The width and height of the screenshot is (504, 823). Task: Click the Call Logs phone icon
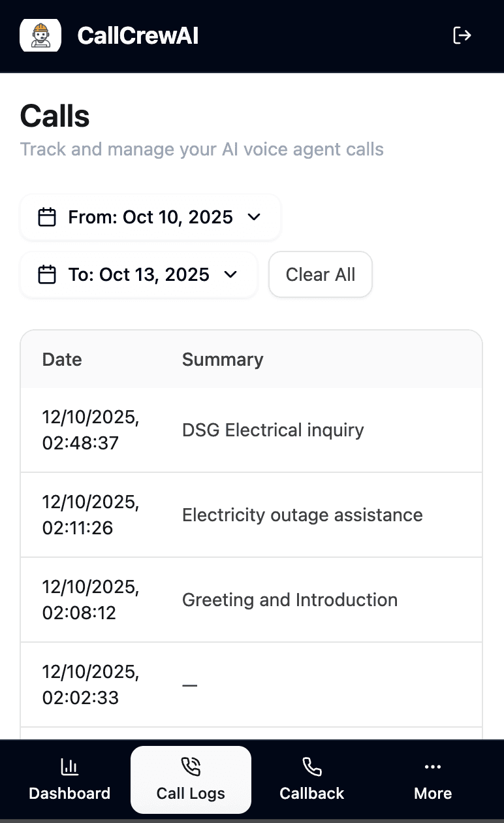pyautogui.click(x=191, y=767)
